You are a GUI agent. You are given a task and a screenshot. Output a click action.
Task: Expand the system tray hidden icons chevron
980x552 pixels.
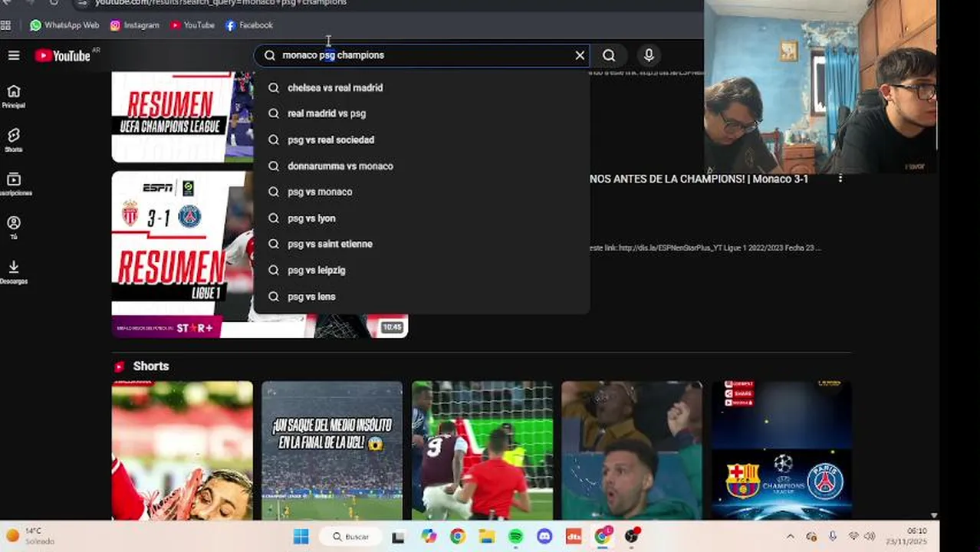point(791,537)
